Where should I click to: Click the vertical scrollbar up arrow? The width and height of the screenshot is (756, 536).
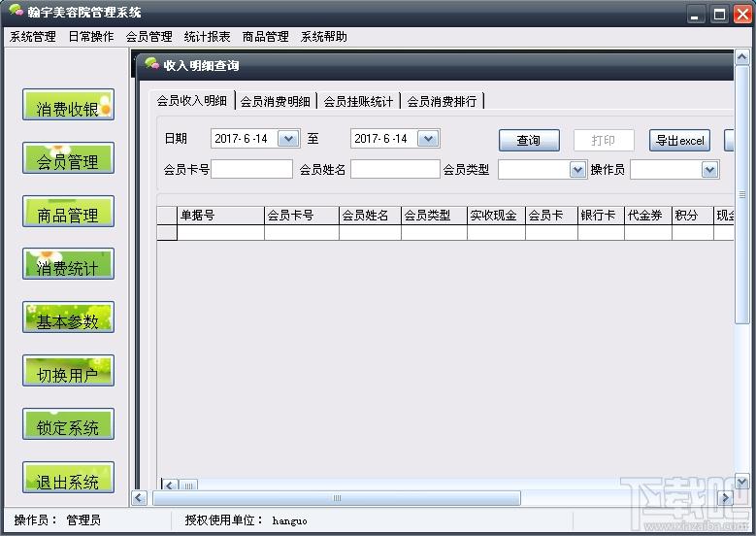point(742,57)
